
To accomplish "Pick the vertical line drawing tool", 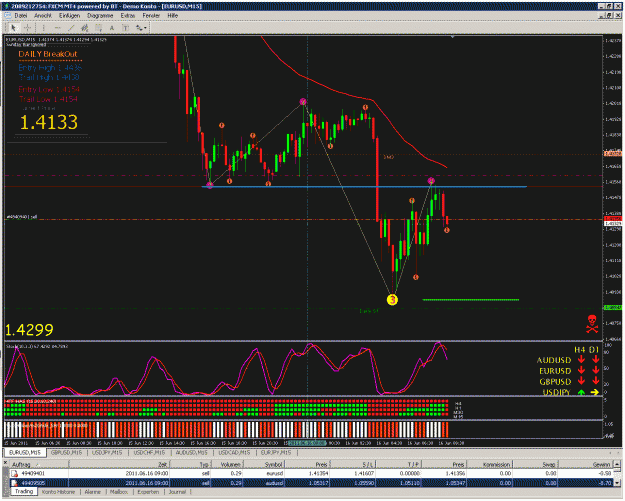I will 43,28.
